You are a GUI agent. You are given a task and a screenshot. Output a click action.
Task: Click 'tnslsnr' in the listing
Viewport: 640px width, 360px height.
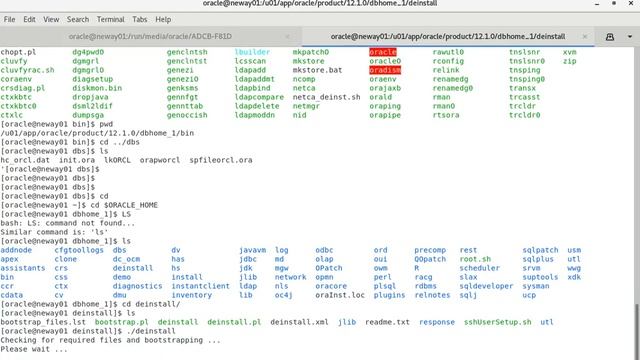pos(524,52)
